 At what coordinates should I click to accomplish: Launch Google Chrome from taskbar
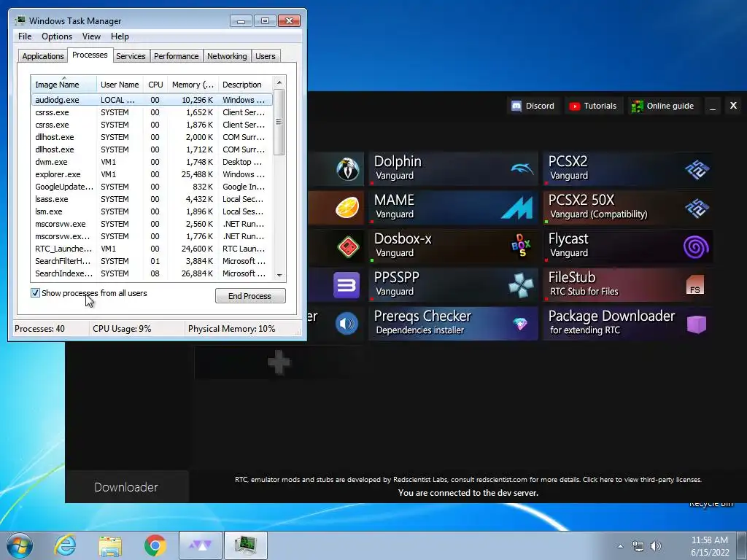coord(155,545)
